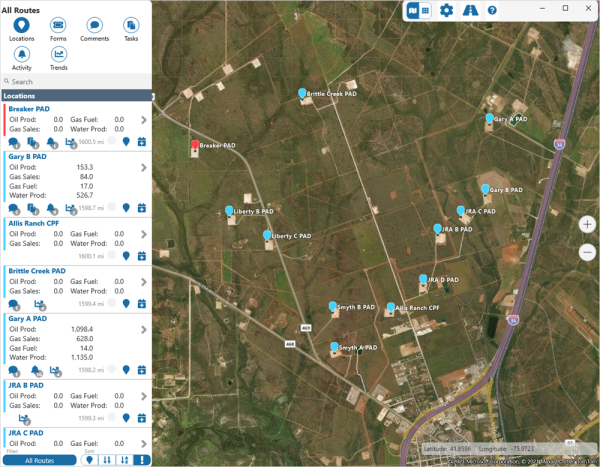Open the Trends chart icon
Viewport: 600px width, 467px height.
(x=58, y=57)
